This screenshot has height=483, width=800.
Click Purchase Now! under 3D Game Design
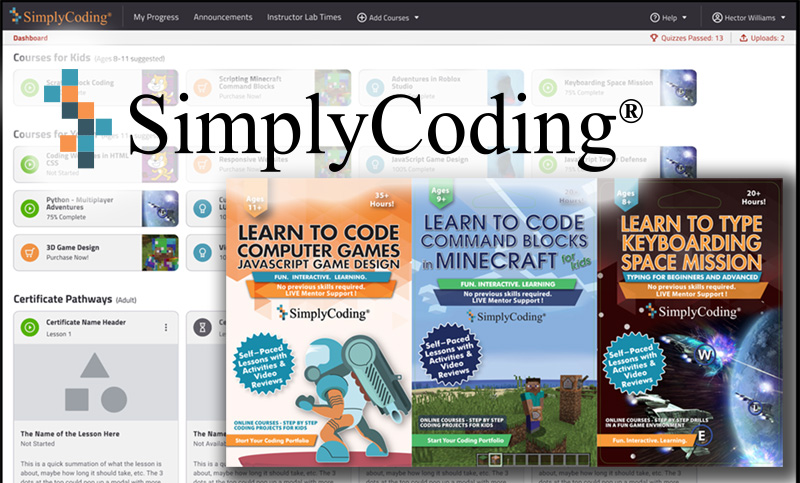pos(67,258)
